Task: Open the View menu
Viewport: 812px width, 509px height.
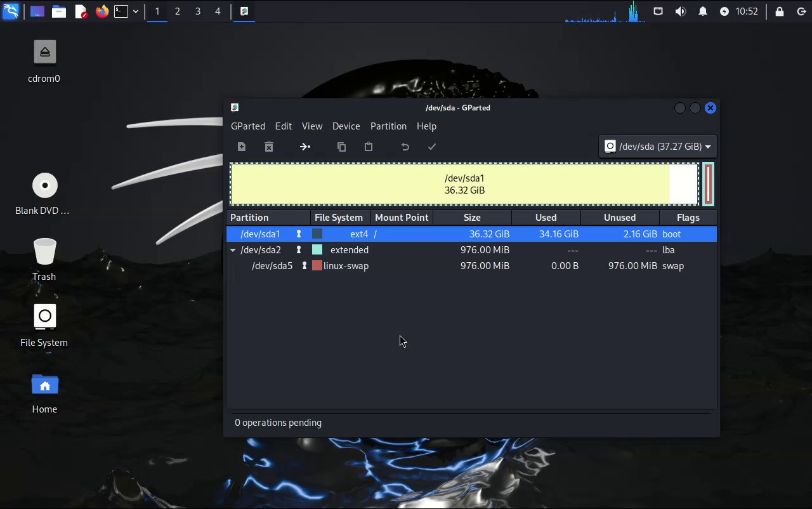Action: pyautogui.click(x=312, y=126)
